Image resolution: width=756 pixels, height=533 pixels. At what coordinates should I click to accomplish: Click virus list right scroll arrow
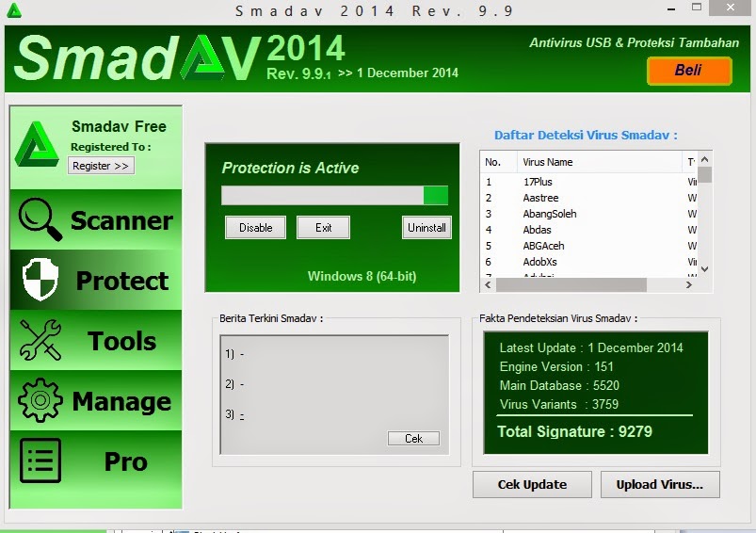pos(689,284)
